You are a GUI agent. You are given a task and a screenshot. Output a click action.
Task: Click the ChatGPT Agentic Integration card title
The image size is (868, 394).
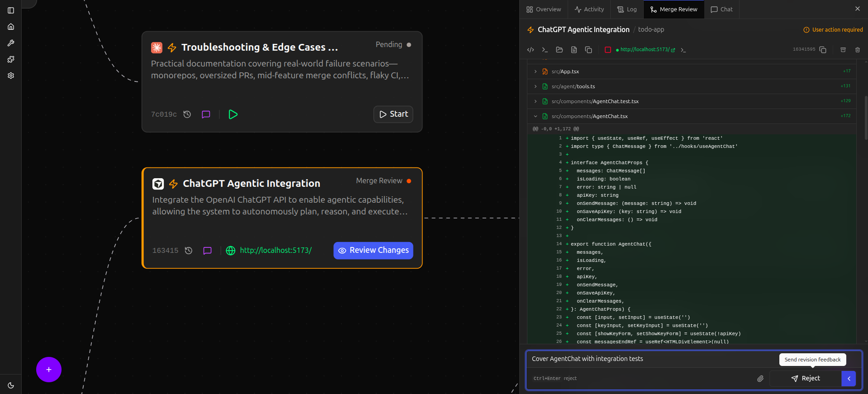point(251,183)
